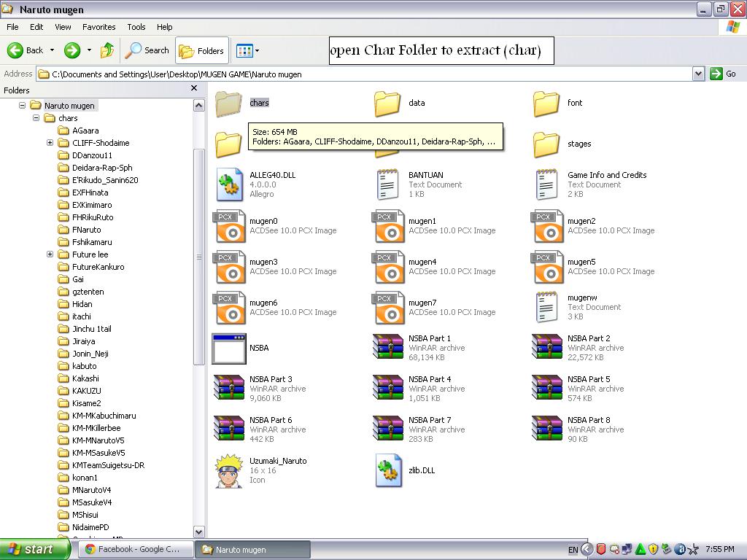
Task: Open the Favorites menu
Action: (98, 27)
